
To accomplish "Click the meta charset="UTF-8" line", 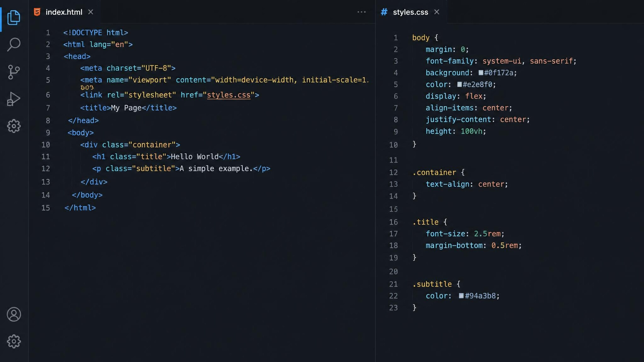I will tap(128, 68).
